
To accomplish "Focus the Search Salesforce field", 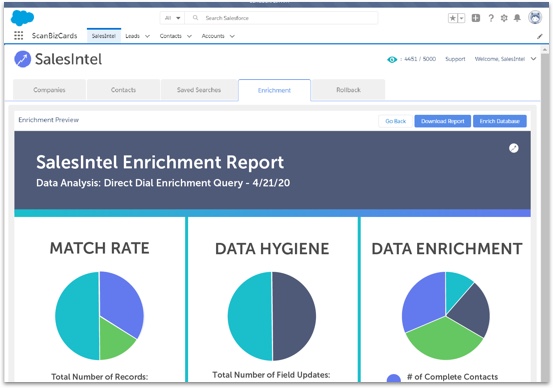I will [x=281, y=18].
